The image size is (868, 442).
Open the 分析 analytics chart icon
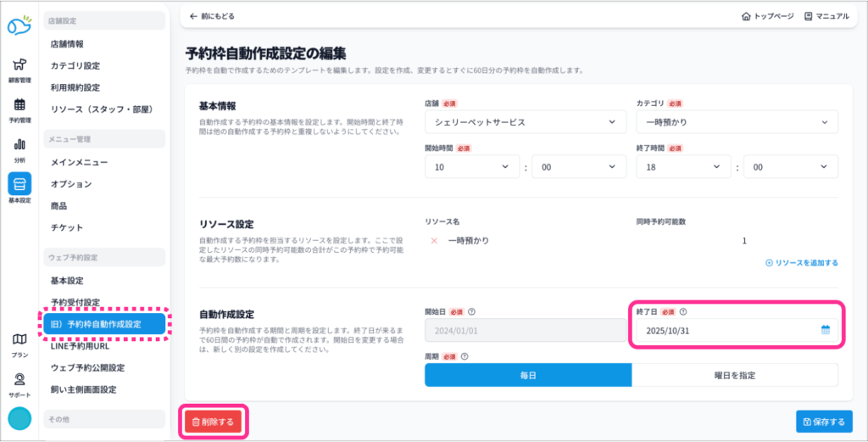tap(19, 145)
